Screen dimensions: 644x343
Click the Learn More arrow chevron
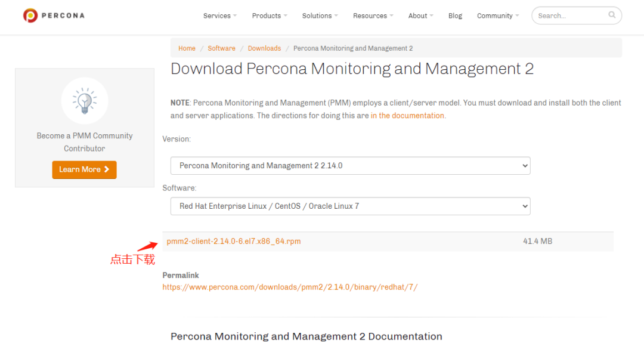(107, 169)
